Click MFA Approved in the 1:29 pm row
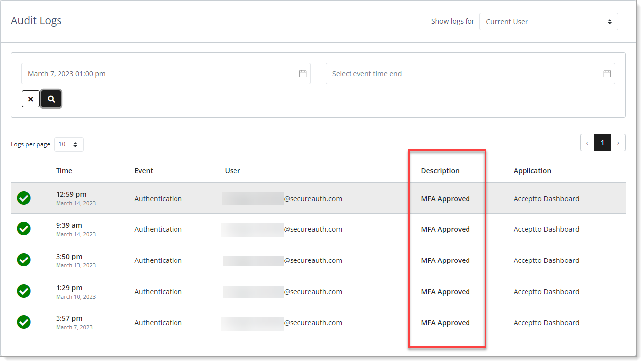The width and height of the screenshot is (644, 364). point(445,292)
